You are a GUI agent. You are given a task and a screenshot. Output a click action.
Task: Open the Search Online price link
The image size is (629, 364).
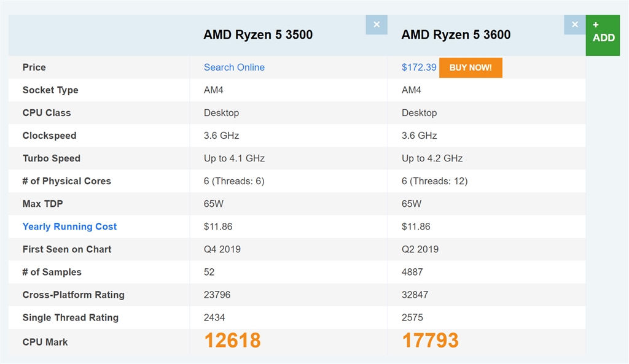234,68
